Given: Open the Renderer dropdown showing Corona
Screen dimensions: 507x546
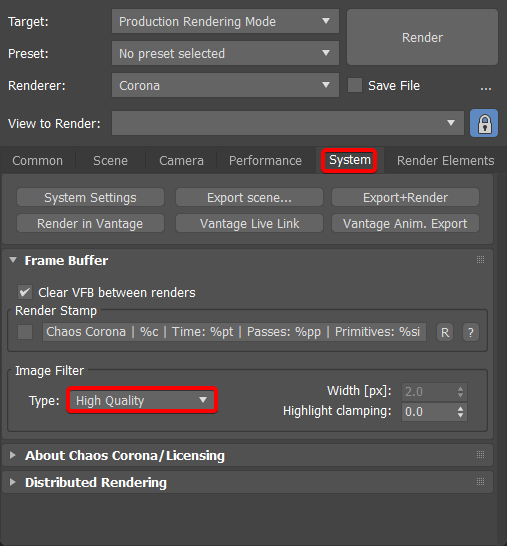Looking at the screenshot, I should click(225, 85).
